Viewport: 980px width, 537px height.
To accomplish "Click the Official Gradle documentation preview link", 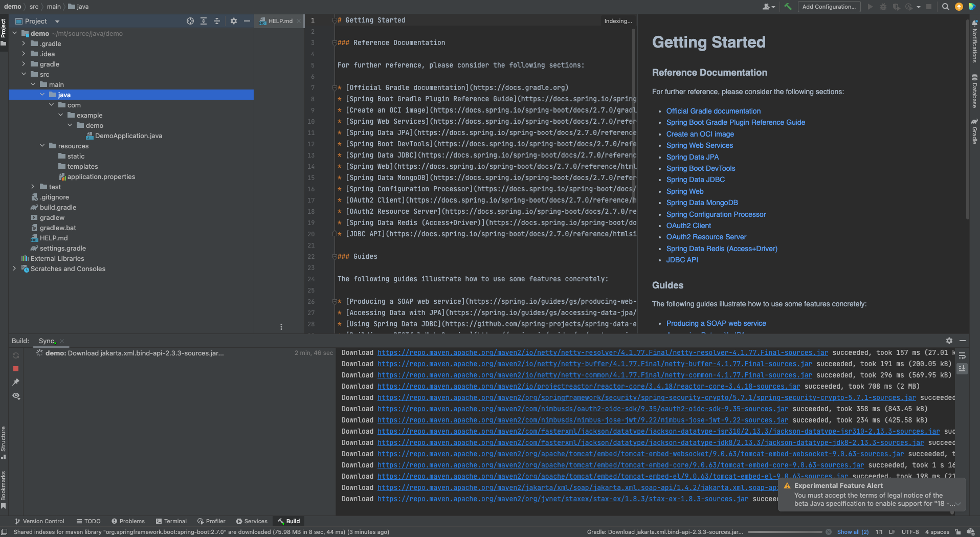I will point(713,111).
